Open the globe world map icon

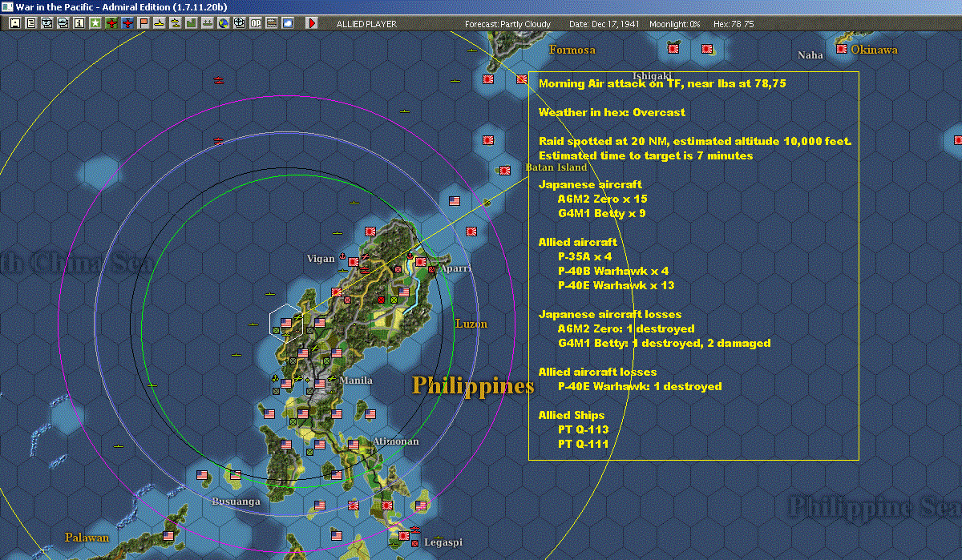click(x=224, y=23)
